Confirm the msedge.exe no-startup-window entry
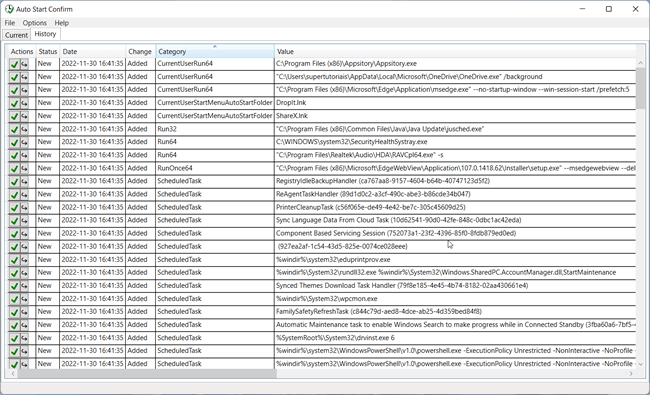 click(15, 90)
